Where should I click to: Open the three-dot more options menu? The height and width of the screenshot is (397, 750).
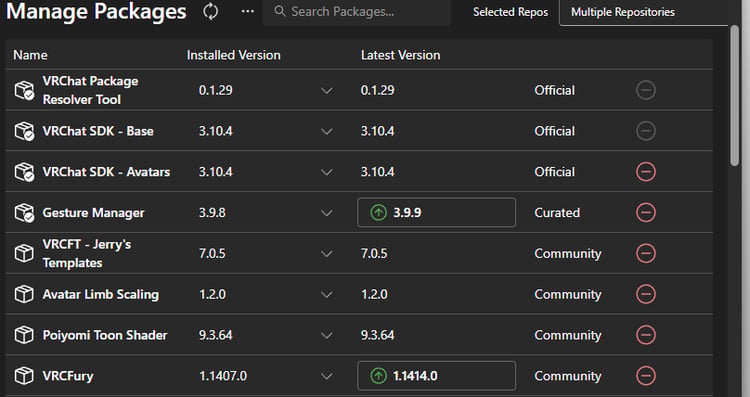coord(248,11)
